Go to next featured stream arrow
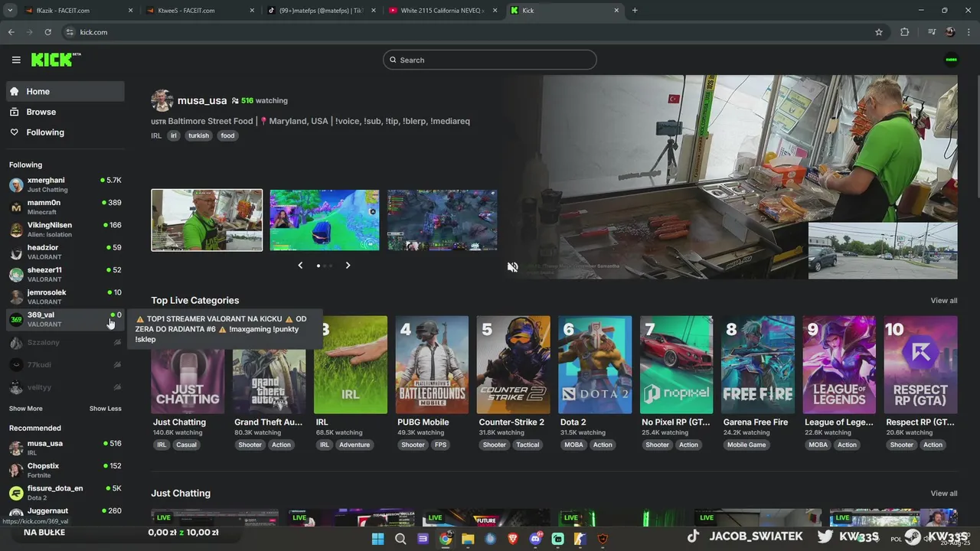The width and height of the screenshot is (980, 551). [x=348, y=266]
